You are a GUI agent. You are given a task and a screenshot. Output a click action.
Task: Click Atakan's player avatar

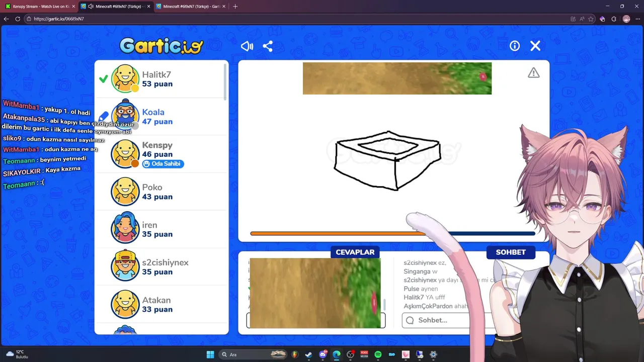(125, 304)
